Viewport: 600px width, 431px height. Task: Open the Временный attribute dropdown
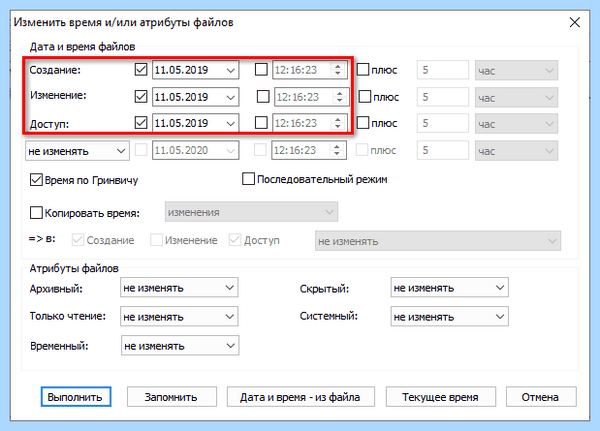[x=180, y=346]
